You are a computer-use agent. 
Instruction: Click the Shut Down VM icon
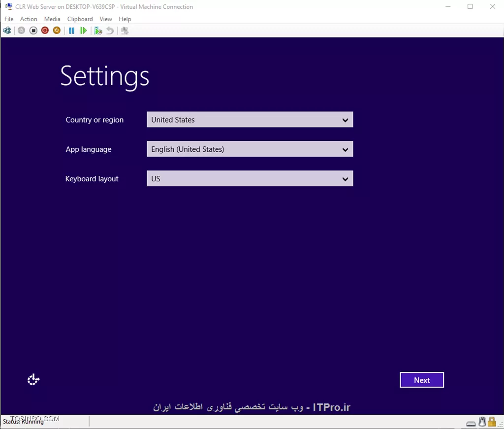[x=44, y=30]
